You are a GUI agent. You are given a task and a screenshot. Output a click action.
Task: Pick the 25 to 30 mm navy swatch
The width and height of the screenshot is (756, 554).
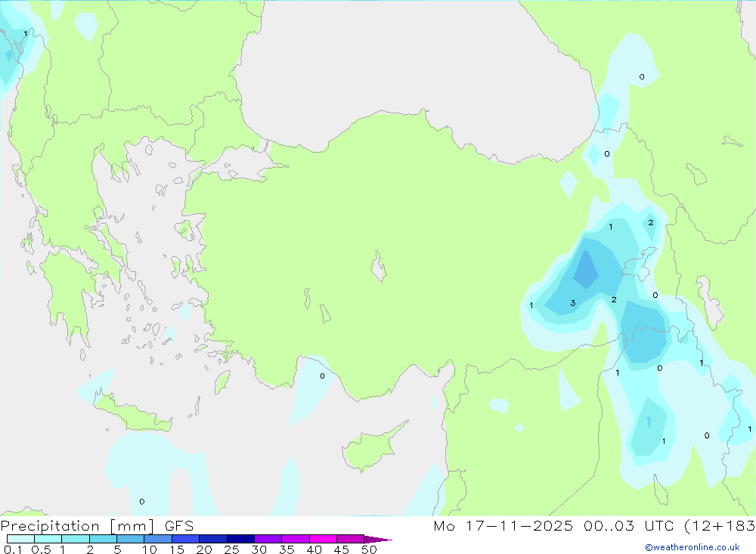coord(240,539)
